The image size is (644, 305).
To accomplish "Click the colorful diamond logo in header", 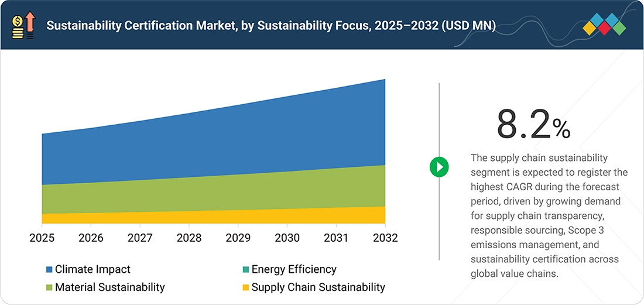I will pos(604,24).
